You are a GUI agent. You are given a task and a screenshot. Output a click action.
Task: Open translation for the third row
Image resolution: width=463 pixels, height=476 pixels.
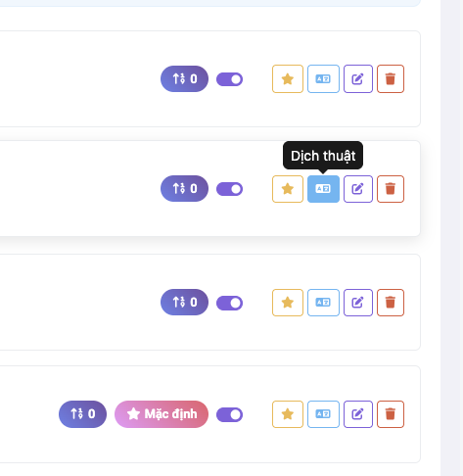[x=323, y=303]
